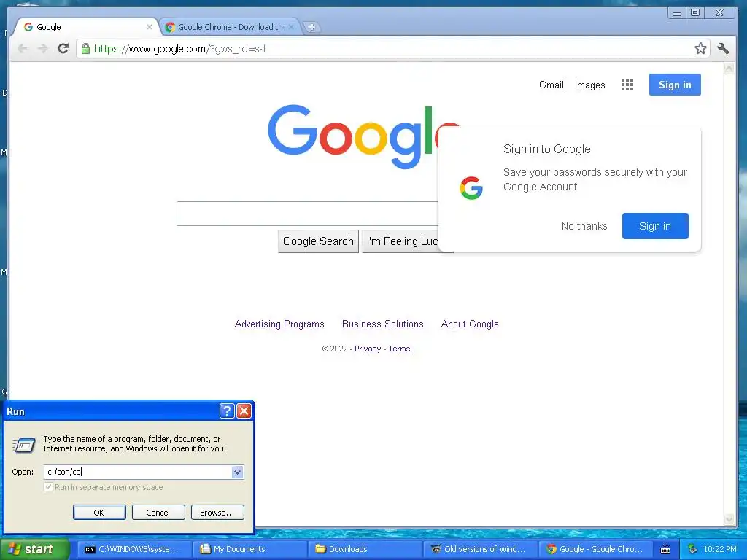747x560 pixels.
Task: Open Advertising Programs link
Action: pos(279,324)
